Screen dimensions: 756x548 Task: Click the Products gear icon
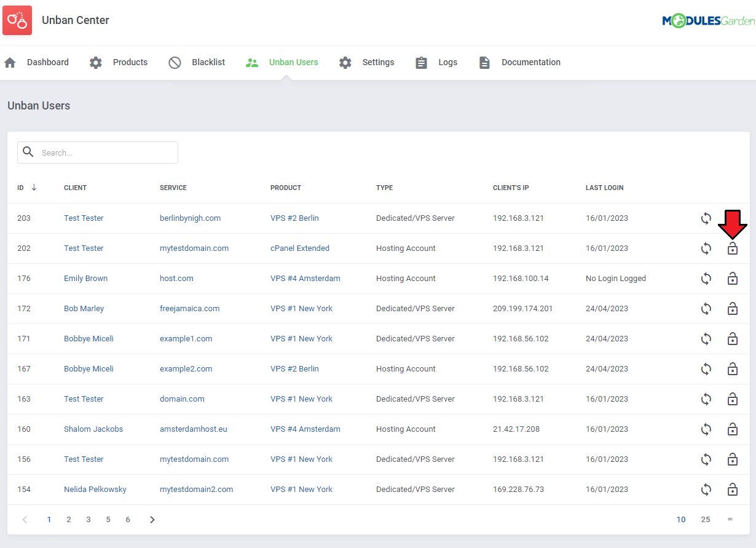(96, 63)
